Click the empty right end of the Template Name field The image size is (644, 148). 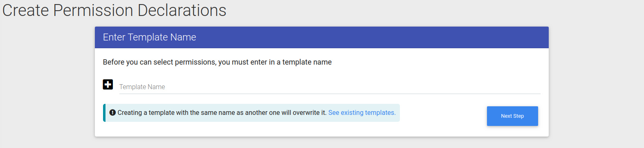511,87
